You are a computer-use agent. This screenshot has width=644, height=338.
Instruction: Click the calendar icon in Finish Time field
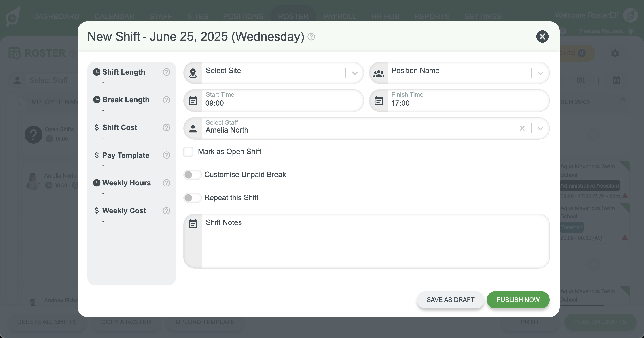pos(379,101)
